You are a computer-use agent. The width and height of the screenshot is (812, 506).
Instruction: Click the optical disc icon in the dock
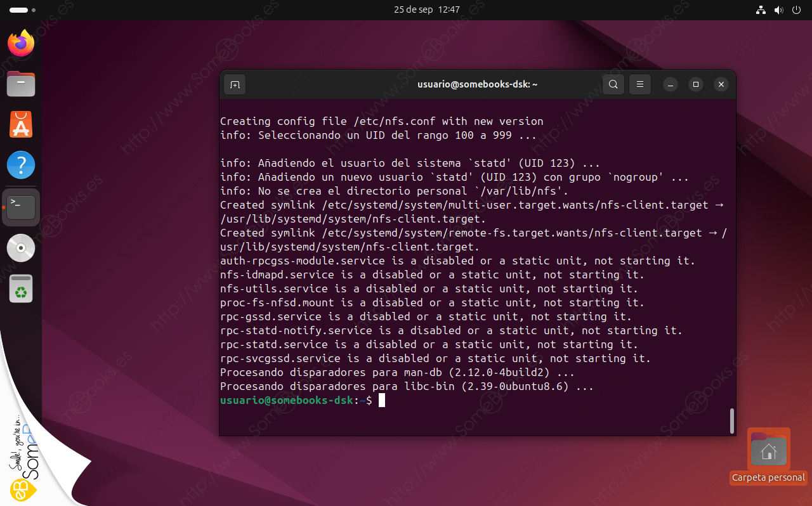[x=21, y=248]
